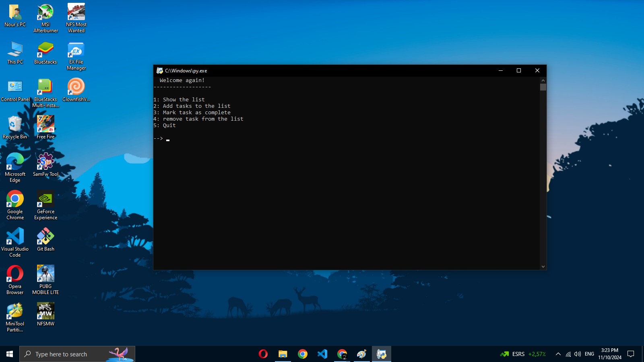Open Git Bash desktop shortcut
The width and height of the screenshot is (644, 362).
coord(45,240)
